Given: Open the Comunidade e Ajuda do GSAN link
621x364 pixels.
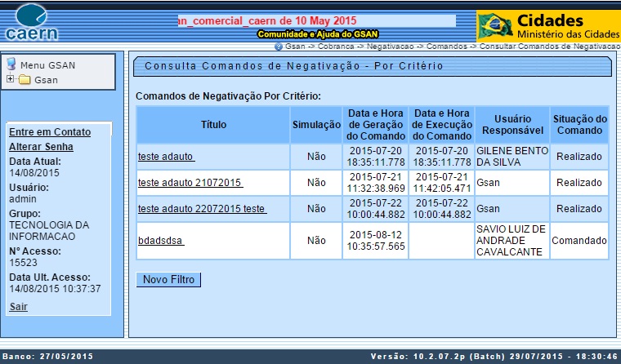Looking at the screenshot, I should [316, 34].
